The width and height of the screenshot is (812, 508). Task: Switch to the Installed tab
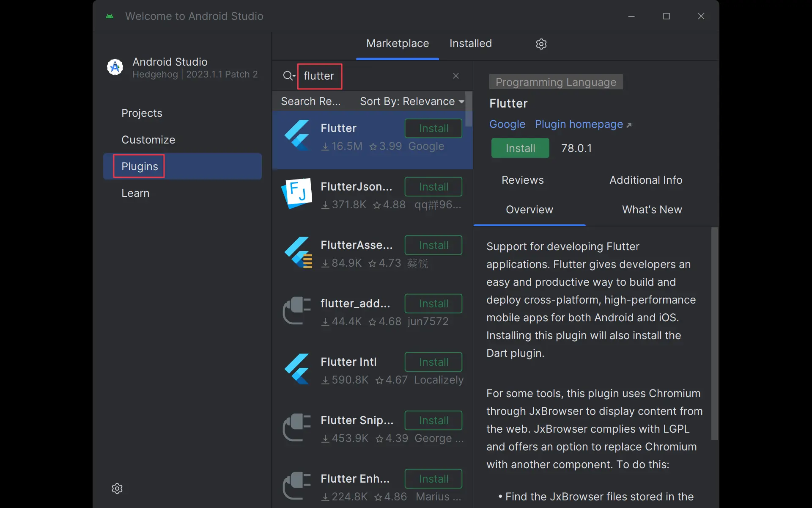(471, 43)
